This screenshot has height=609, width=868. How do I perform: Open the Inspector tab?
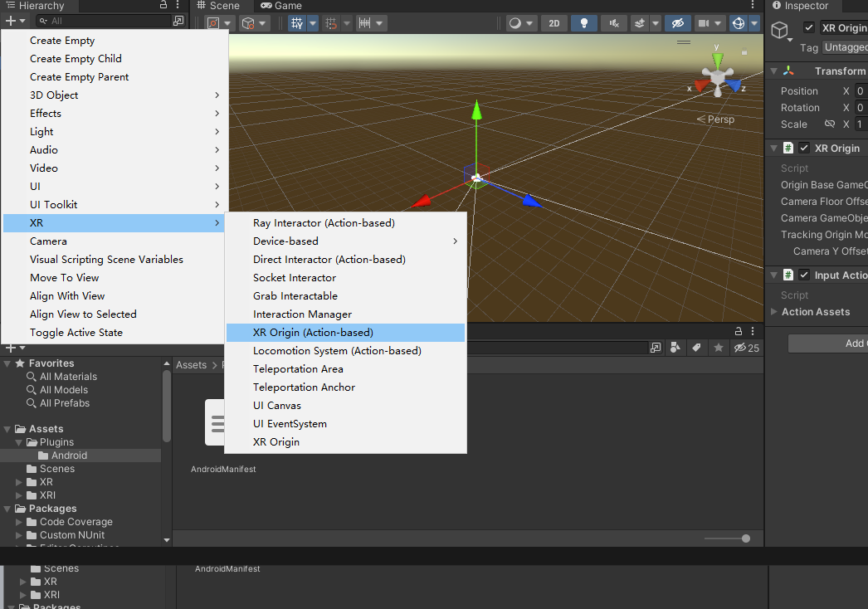pyautogui.click(x=801, y=6)
